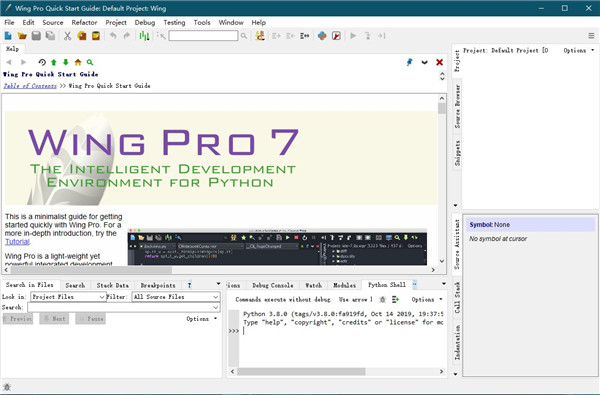Click the green-plus list icon in Python Shell toolbar
600x395 pixels.
396,299
